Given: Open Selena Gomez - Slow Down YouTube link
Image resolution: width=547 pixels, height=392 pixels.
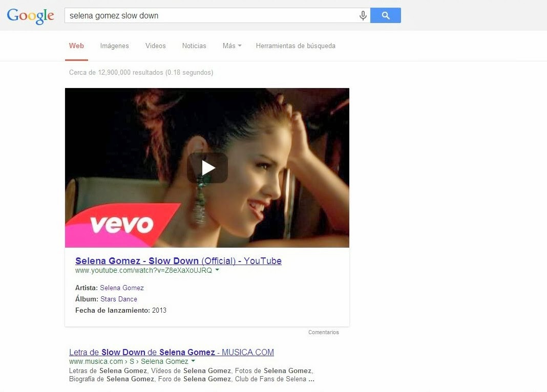Looking at the screenshot, I should 178,260.
